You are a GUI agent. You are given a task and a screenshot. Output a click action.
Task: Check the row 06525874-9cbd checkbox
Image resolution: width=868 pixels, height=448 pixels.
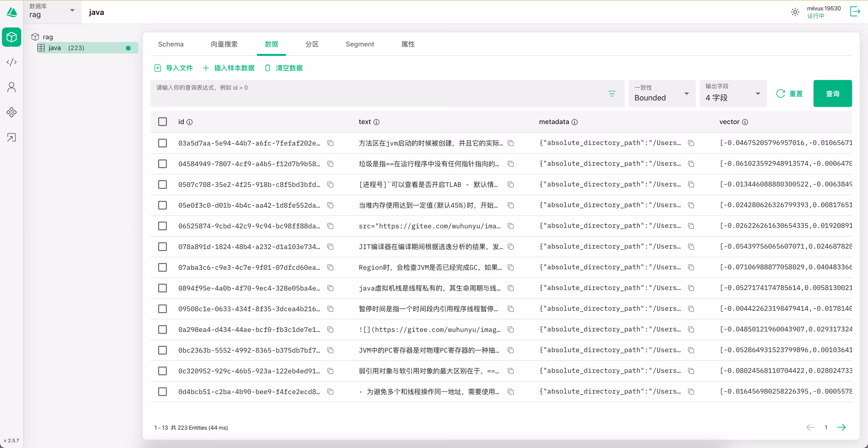(163, 226)
